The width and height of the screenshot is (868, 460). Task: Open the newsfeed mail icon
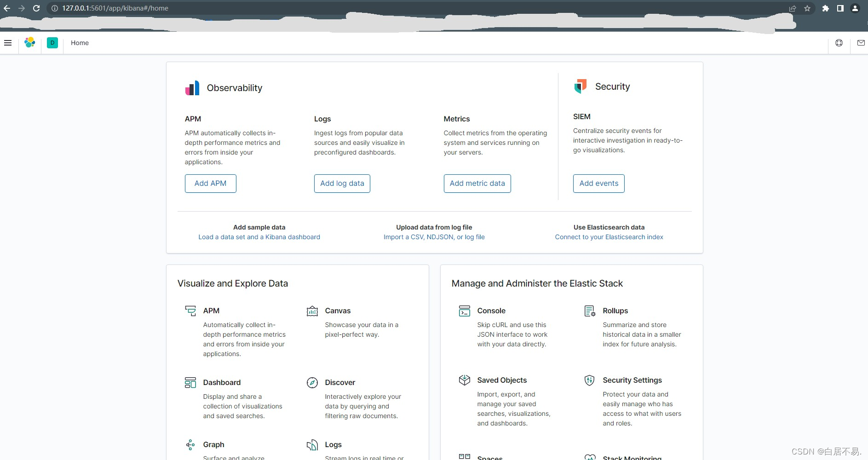pyautogui.click(x=861, y=43)
